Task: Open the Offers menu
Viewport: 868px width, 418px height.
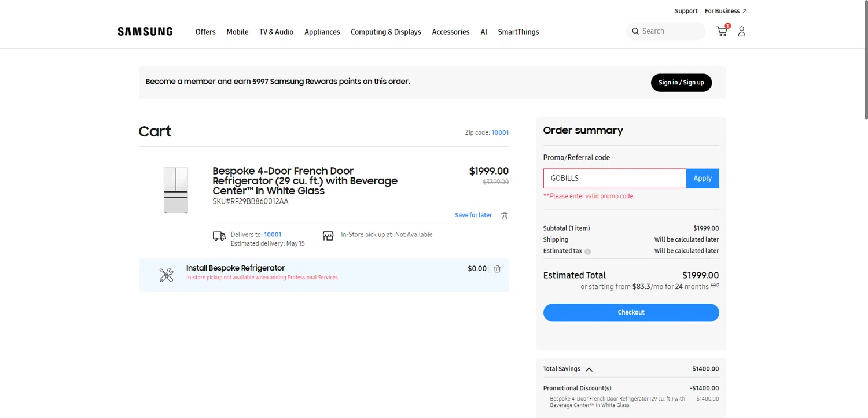Action: pos(205,32)
